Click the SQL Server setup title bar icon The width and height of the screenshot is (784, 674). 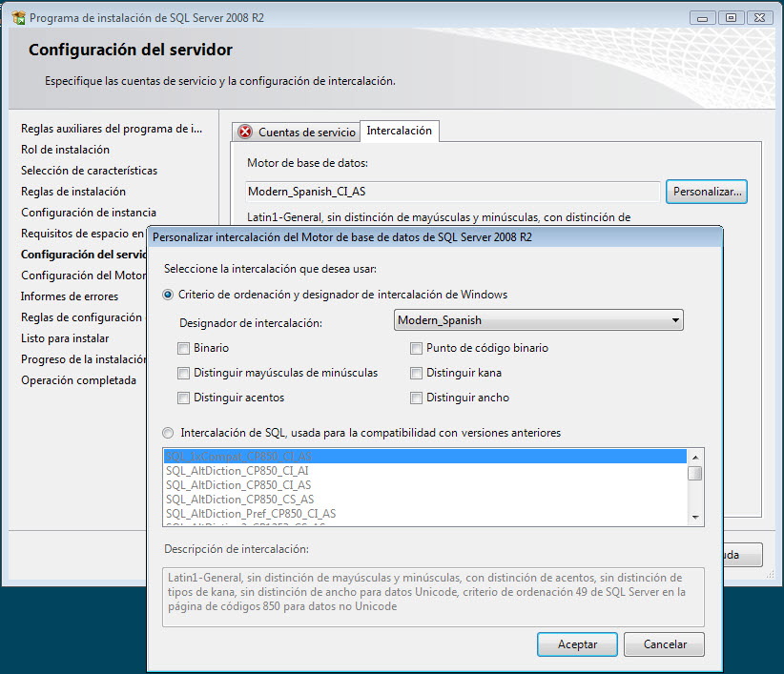[18, 18]
